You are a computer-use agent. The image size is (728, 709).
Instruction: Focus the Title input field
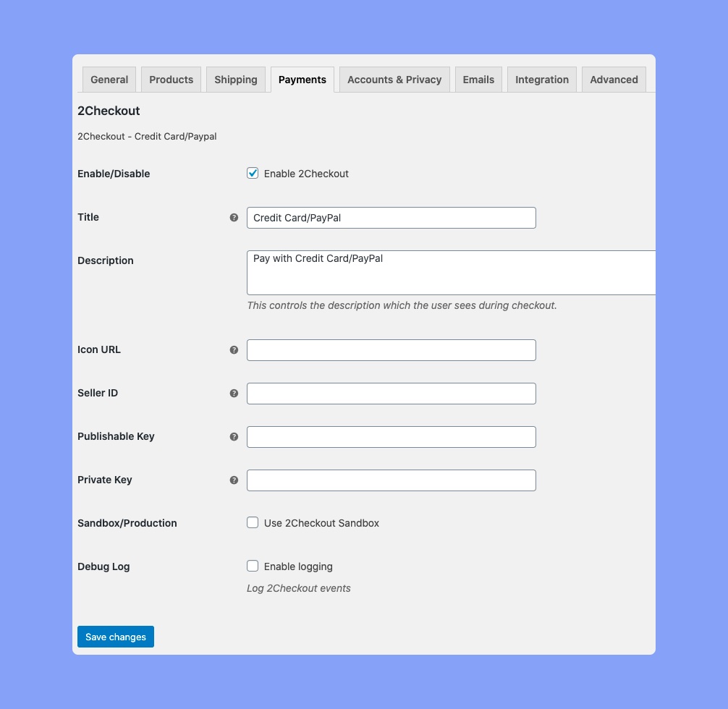pyautogui.click(x=391, y=218)
